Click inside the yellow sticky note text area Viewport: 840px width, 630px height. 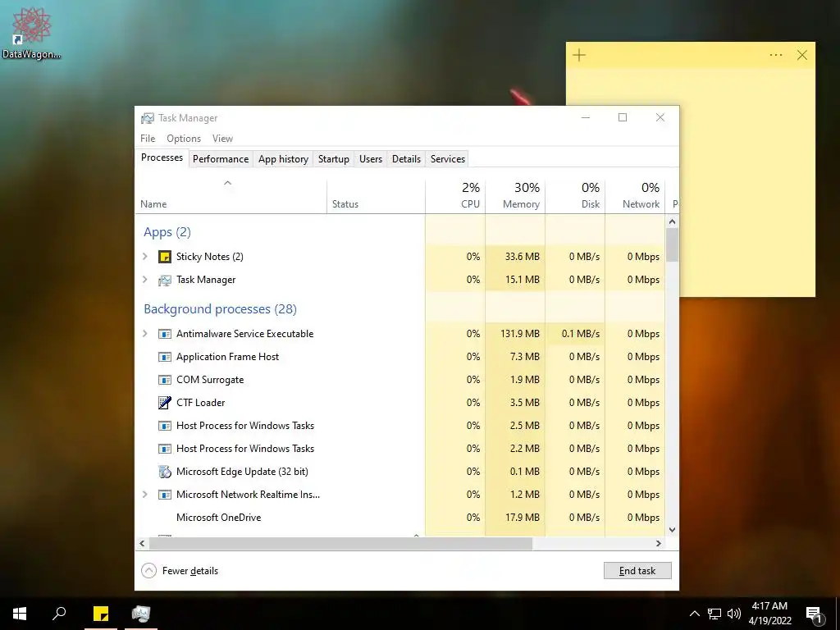point(746,182)
